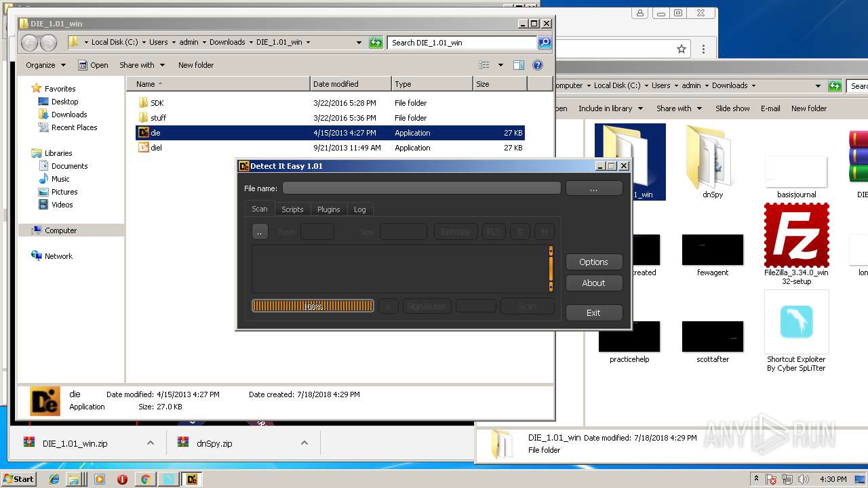Expand breadcrumb arrow after Downloads in front explorer
This screenshot has height=488, width=868.
pos(250,42)
